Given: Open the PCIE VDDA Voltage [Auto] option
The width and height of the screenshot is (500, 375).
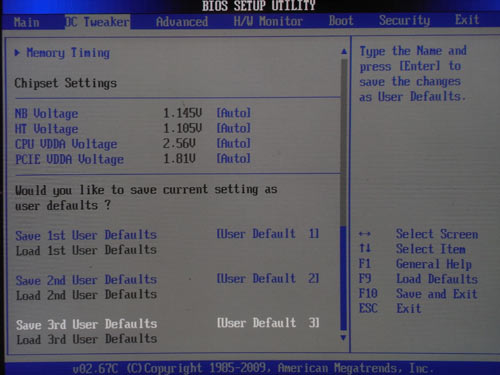Looking at the screenshot, I should point(233,158).
